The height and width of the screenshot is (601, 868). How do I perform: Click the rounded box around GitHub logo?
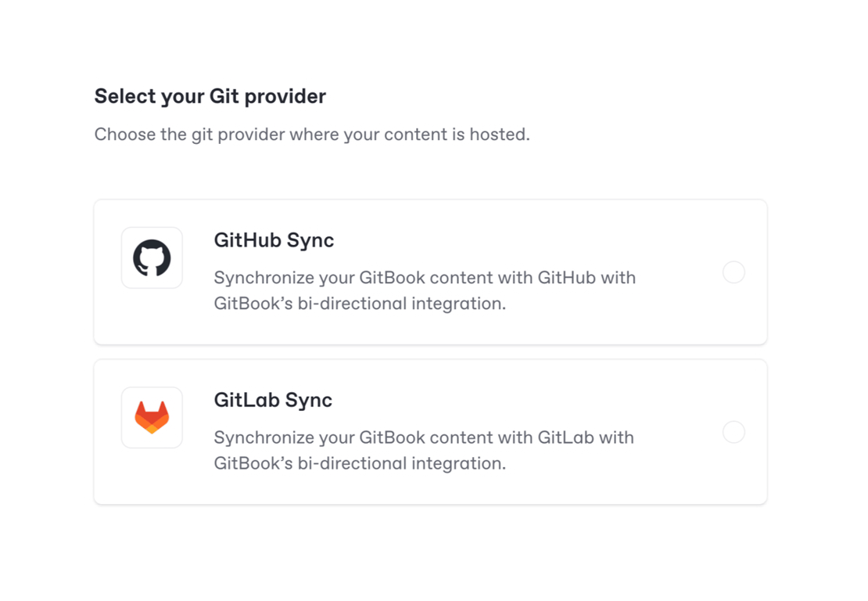(x=130, y=236)
